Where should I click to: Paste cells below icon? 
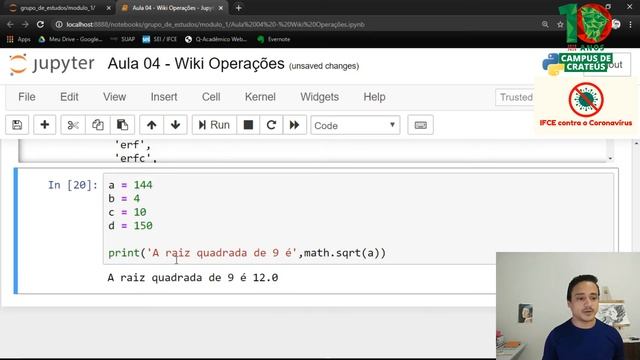point(122,125)
